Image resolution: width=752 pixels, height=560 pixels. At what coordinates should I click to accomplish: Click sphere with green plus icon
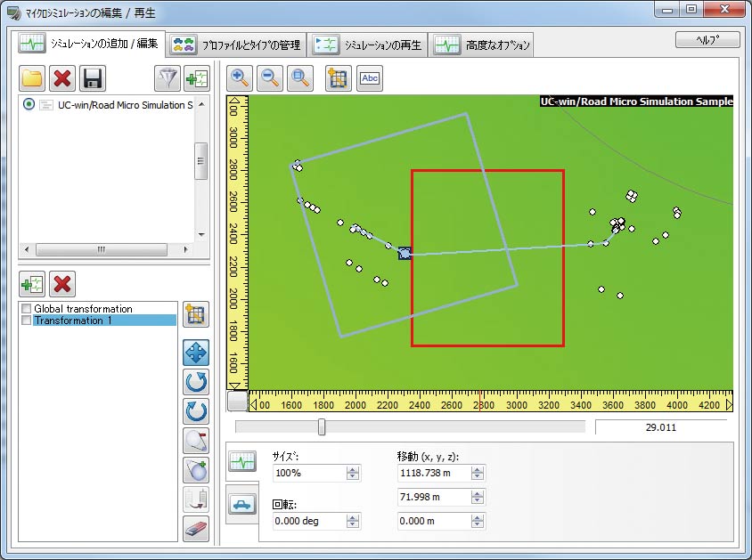pyautogui.click(x=196, y=470)
